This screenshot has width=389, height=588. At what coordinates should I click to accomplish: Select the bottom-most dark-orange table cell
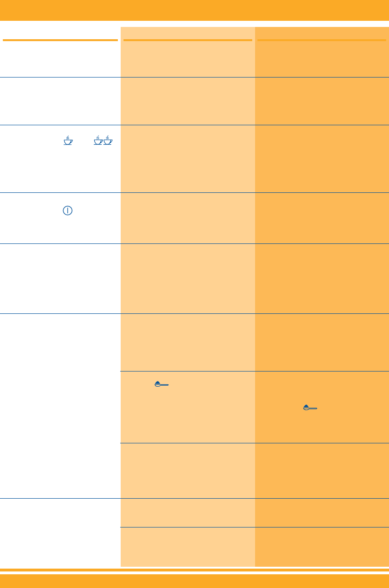322,546
